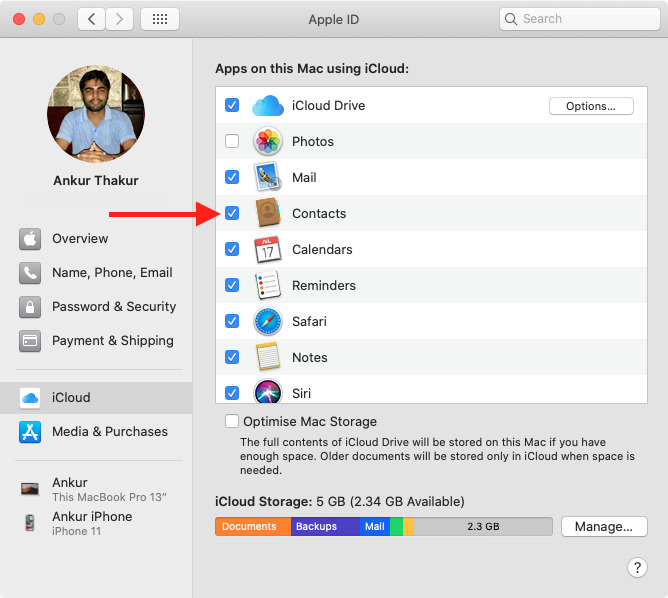Select the Ankur MacBook Pro 13" device
The width and height of the screenshot is (668, 598).
96,489
